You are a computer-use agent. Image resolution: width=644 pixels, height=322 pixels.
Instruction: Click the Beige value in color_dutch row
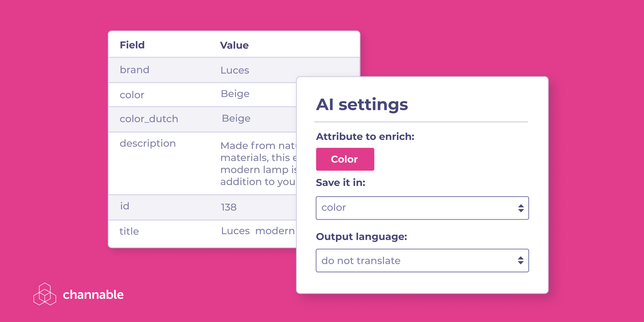pyautogui.click(x=236, y=118)
